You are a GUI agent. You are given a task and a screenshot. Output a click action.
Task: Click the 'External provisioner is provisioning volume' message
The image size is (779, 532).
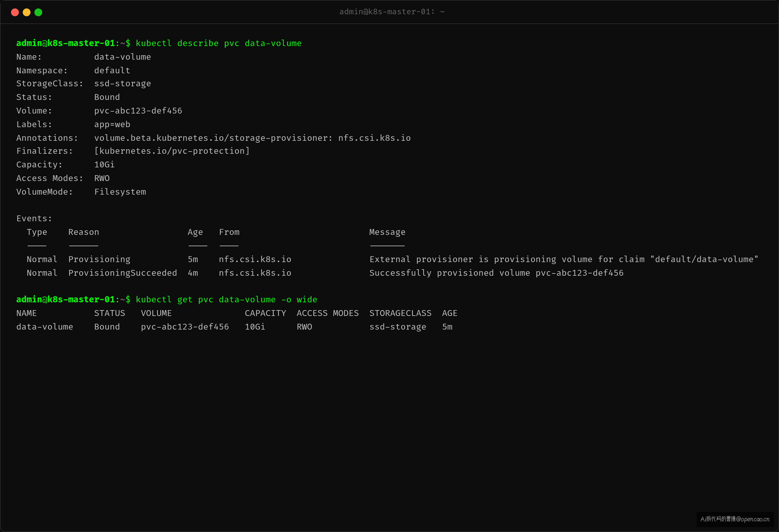pos(564,259)
